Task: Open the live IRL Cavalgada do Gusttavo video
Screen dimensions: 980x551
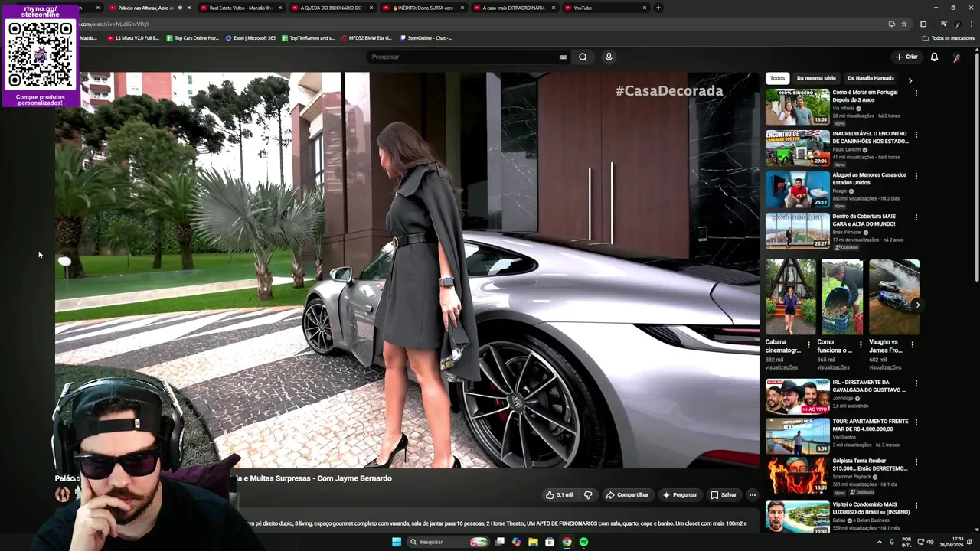Action: click(x=797, y=396)
